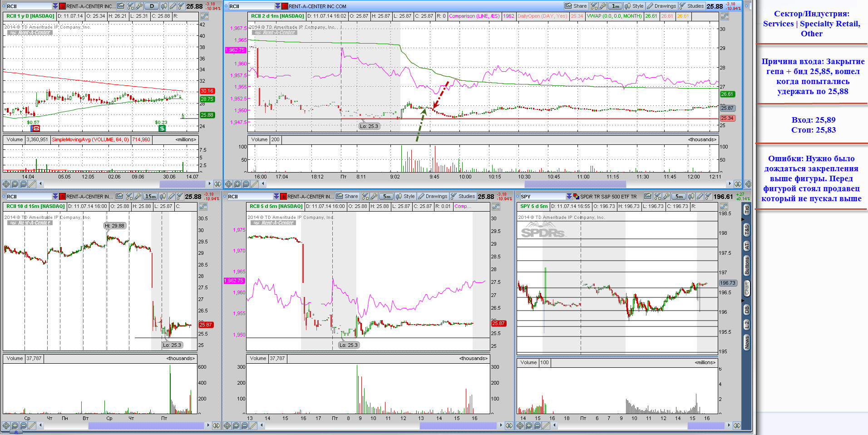Screen dimensions: 868x435
Task: Open wrench settings icon on daily chart
Action: pos(139,6)
